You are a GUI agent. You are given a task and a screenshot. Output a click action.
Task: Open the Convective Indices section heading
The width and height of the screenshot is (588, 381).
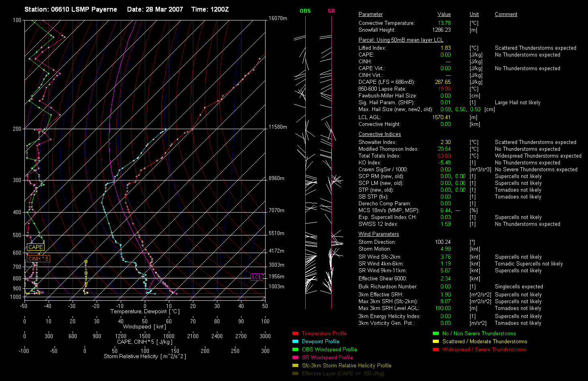pyautogui.click(x=379, y=134)
